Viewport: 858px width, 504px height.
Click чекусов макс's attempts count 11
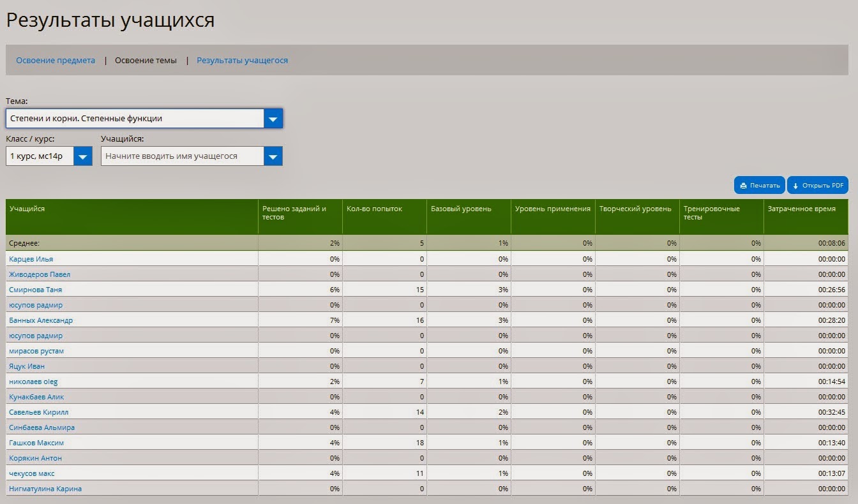pyautogui.click(x=420, y=473)
